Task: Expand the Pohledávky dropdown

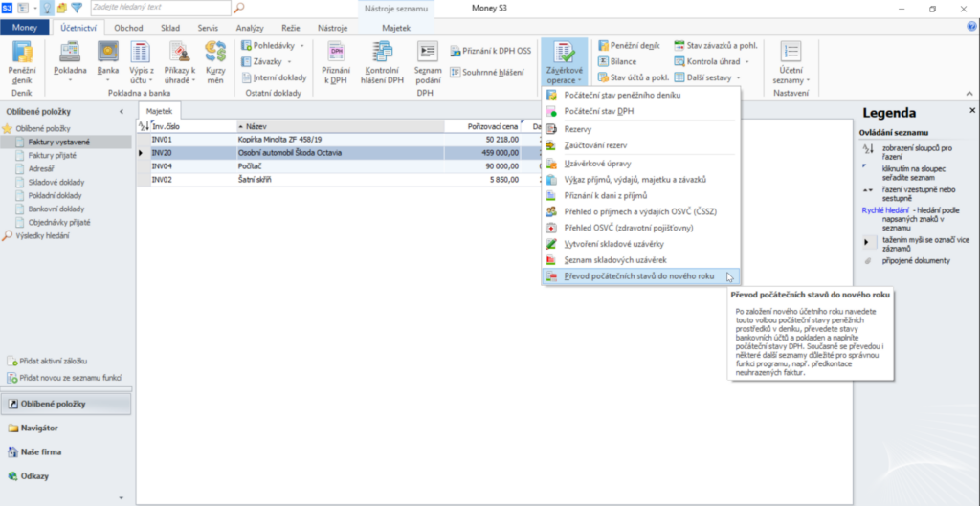Action: tap(274, 45)
